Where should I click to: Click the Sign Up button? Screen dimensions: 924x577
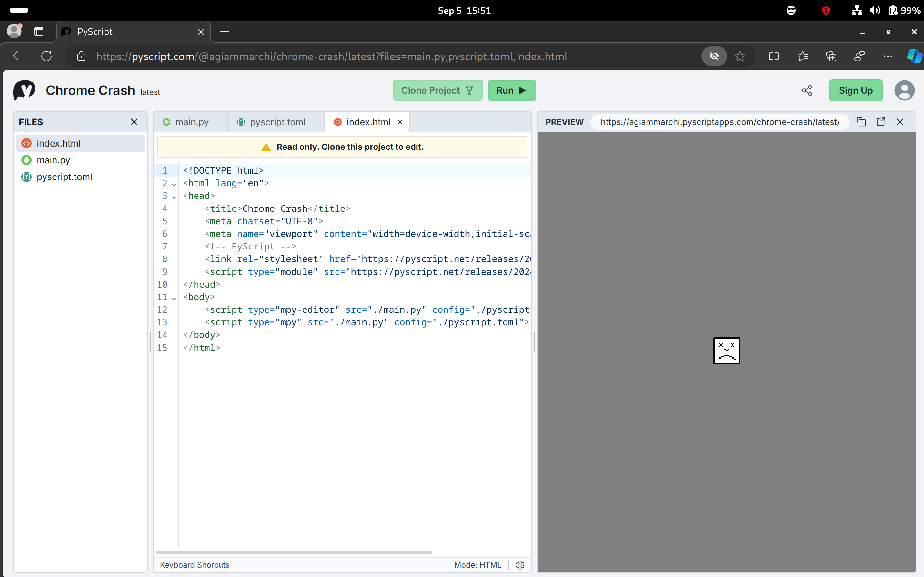click(x=855, y=90)
